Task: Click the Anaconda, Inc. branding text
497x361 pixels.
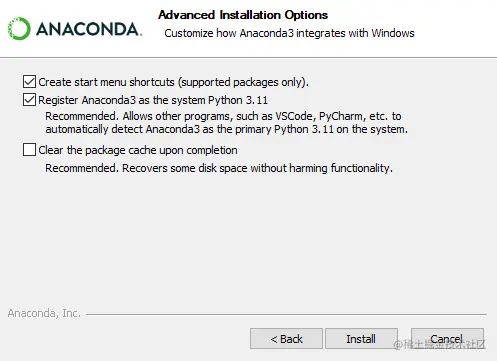Action: click(44, 313)
